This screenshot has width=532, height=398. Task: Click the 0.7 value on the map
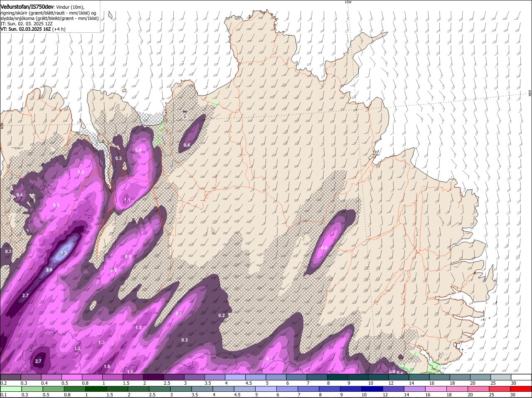pos(269,359)
